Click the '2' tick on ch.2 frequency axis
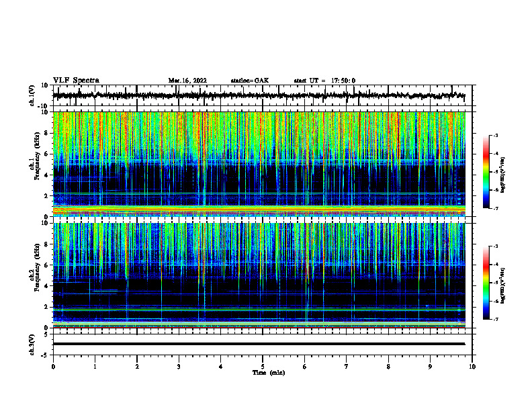532x411 pixels. (47, 307)
